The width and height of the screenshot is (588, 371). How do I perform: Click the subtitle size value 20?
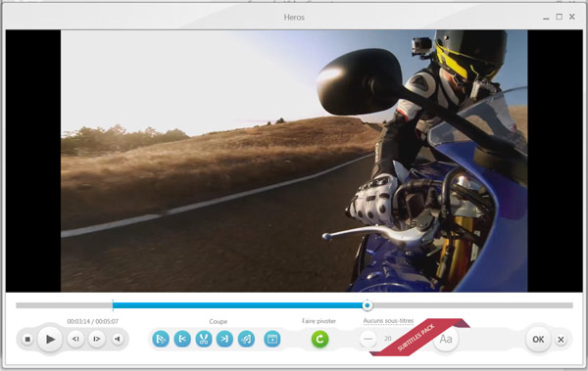[x=388, y=339]
